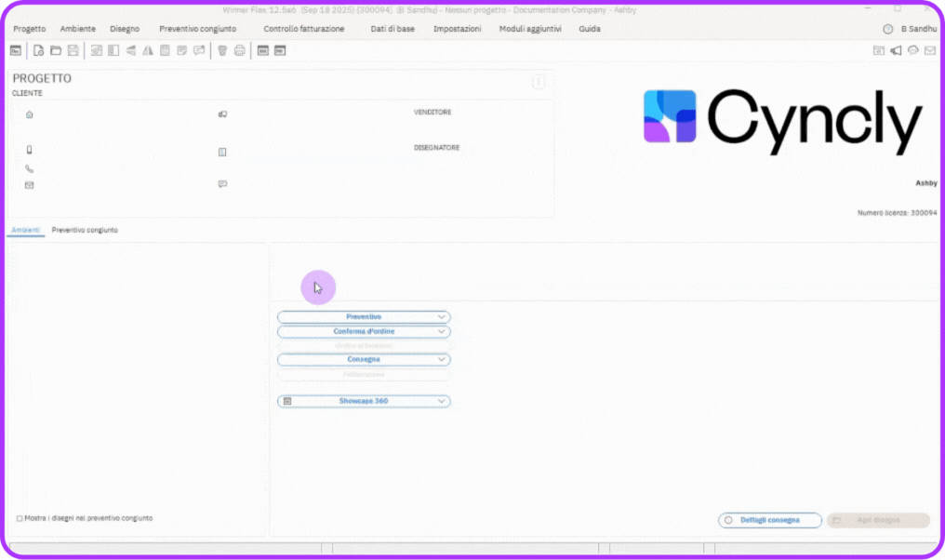
Task: Open the help question mark icon
Action: [887, 29]
